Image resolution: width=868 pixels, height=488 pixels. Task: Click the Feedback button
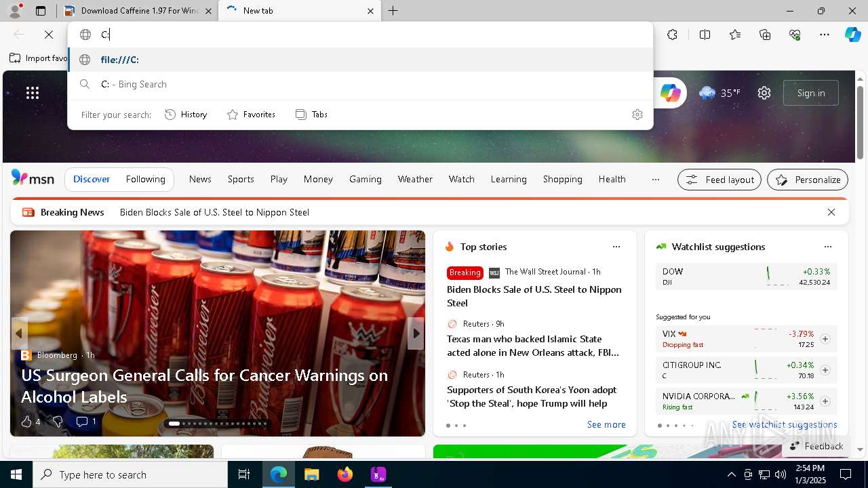[x=816, y=446]
